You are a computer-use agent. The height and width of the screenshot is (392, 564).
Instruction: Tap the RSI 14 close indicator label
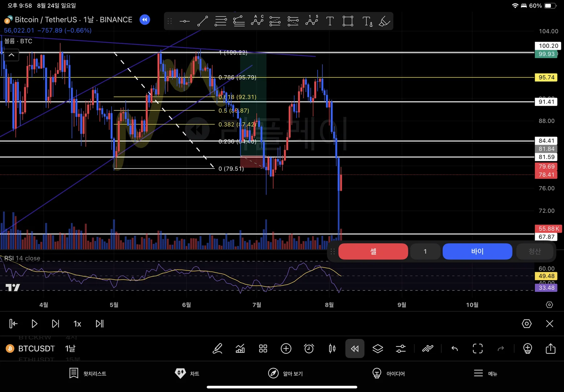pyautogui.click(x=22, y=258)
